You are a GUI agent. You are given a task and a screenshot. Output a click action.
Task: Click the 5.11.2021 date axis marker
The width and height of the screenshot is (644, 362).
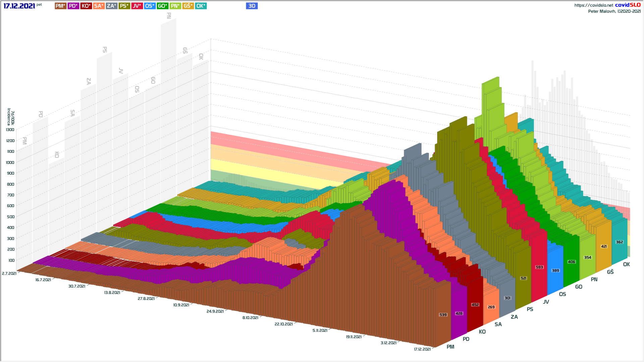click(320, 330)
